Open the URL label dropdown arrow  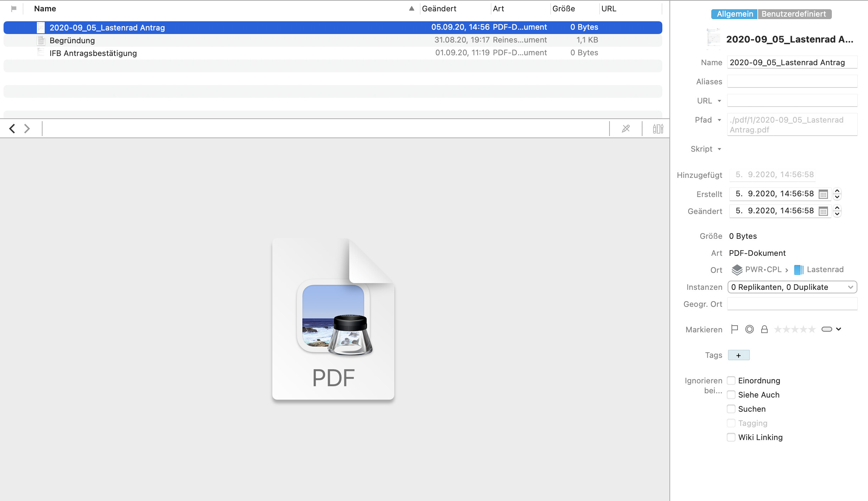[719, 101]
